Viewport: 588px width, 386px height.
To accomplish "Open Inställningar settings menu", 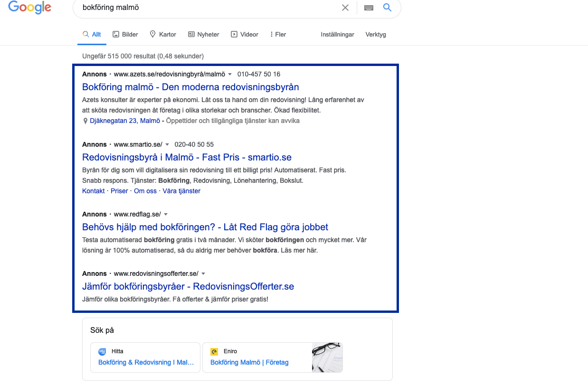I will pyautogui.click(x=337, y=34).
